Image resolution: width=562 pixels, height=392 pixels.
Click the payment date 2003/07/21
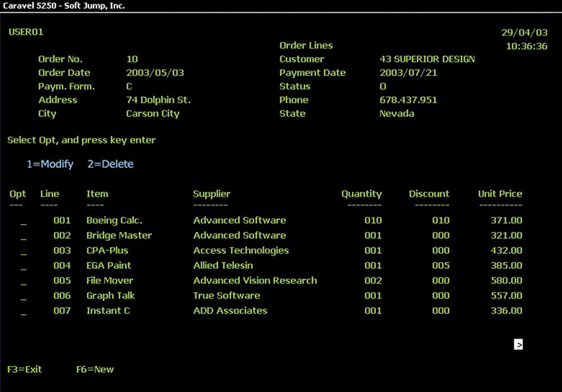tap(408, 73)
